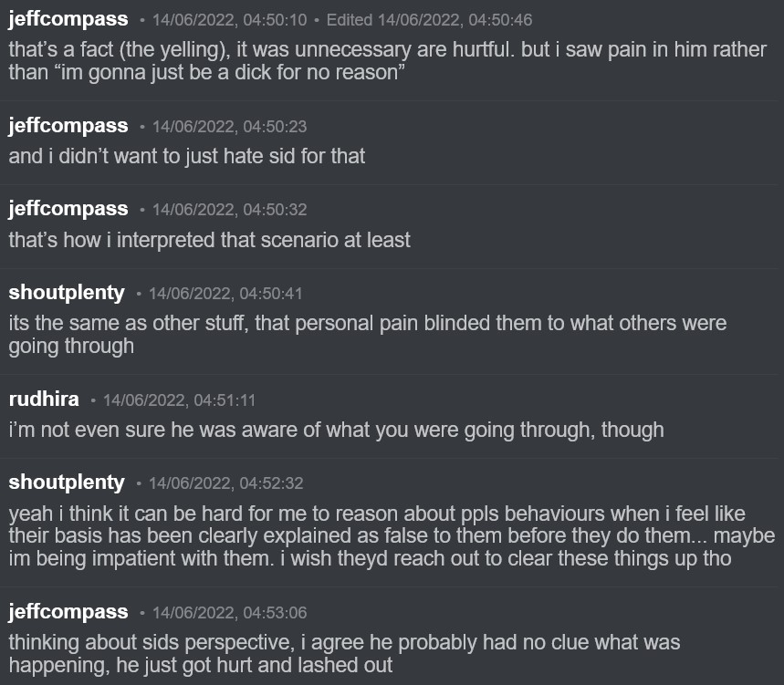Viewport: 784px width, 685px height.
Task: Click rudhira's "i'm not even sure" message
Action: tap(336, 430)
